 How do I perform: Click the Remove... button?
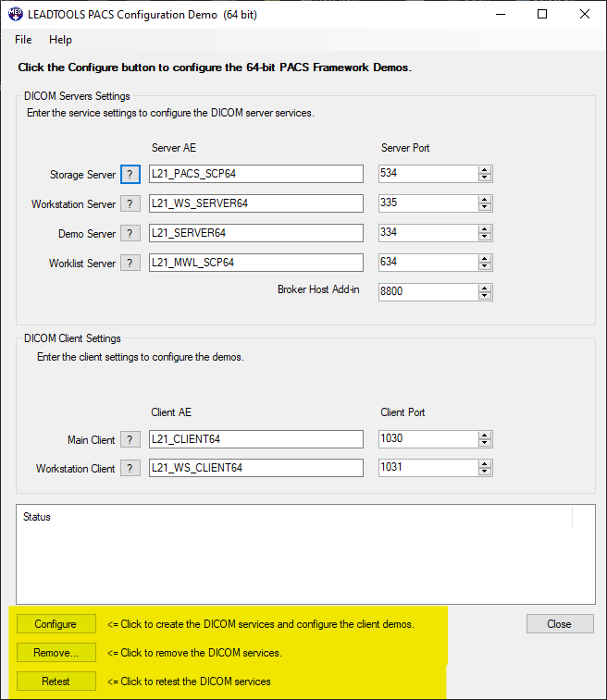tap(56, 652)
